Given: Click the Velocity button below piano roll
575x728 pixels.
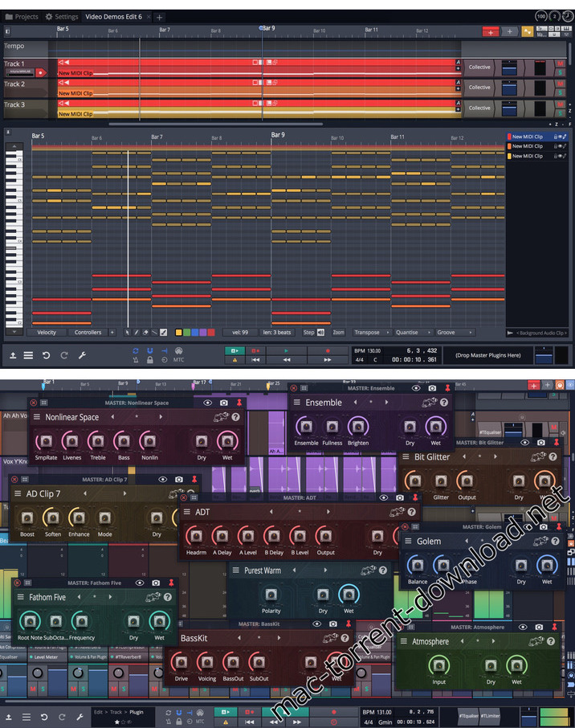Looking at the screenshot, I should pos(47,332).
